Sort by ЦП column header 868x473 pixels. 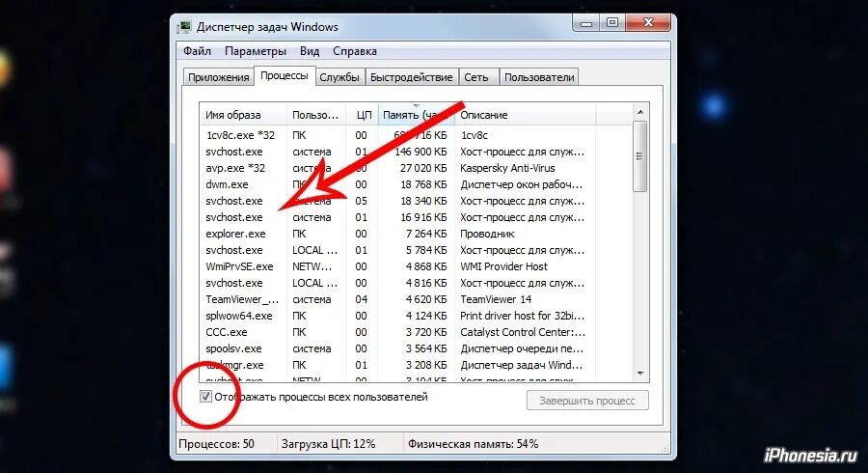tap(363, 115)
